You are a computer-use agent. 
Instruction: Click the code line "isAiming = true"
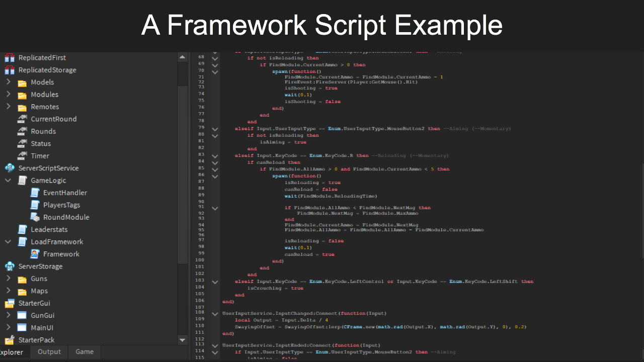click(283, 142)
